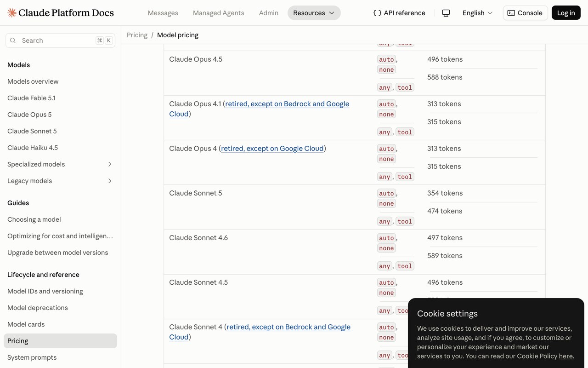Open Model deprecations page

coord(38,308)
